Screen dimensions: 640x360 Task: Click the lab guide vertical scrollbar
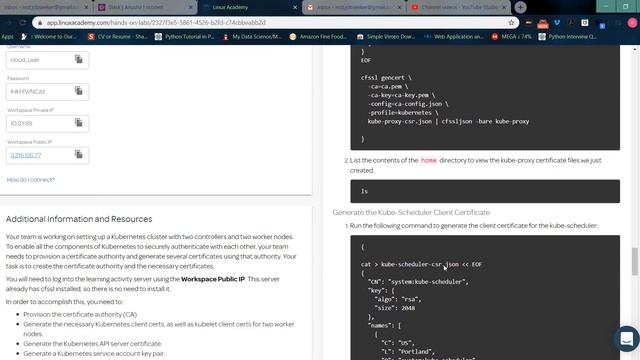click(635, 261)
